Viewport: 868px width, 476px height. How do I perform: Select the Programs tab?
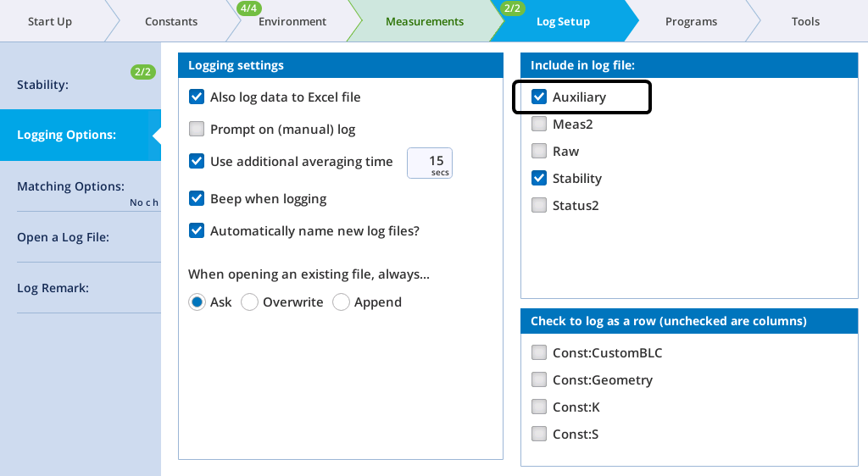691,21
